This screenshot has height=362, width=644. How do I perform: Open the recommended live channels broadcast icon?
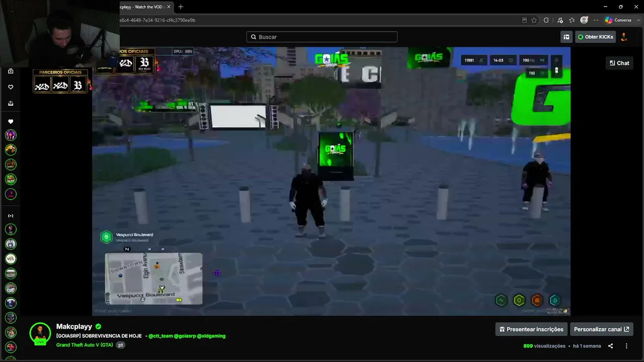tap(11, 216)
